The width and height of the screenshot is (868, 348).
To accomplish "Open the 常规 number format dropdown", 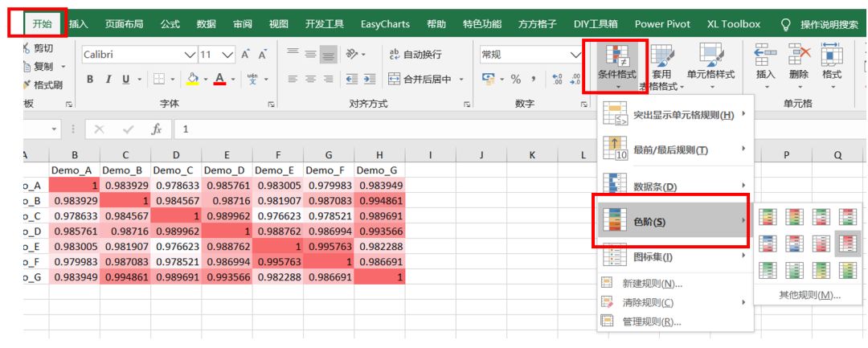I will click(x=575, y=55).
